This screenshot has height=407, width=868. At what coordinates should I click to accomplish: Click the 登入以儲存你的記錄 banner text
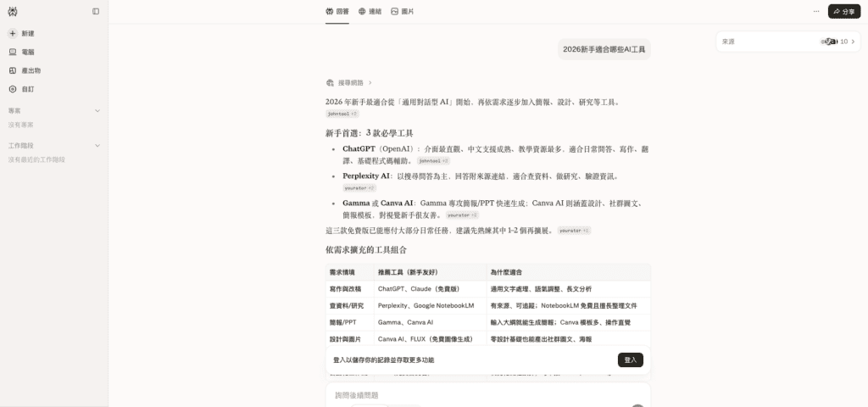384,360
